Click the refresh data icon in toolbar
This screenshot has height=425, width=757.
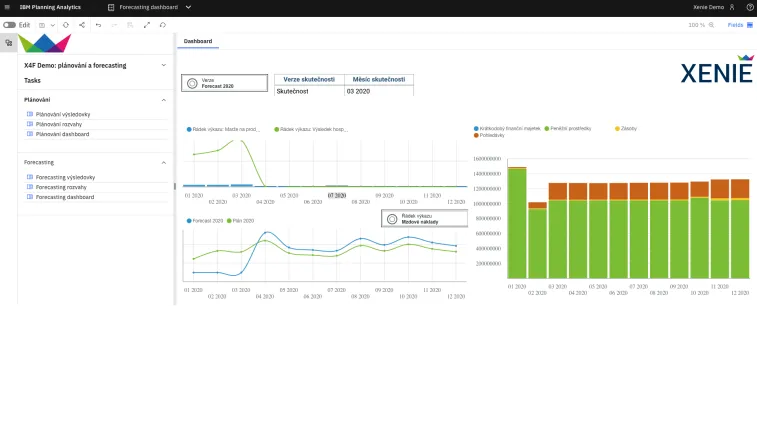coord(66,25)
